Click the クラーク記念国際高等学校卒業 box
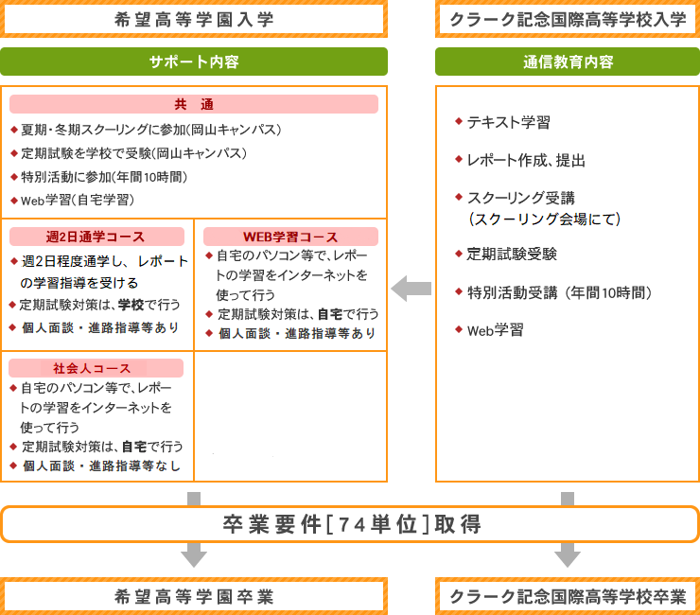 [x=568, y=596]
